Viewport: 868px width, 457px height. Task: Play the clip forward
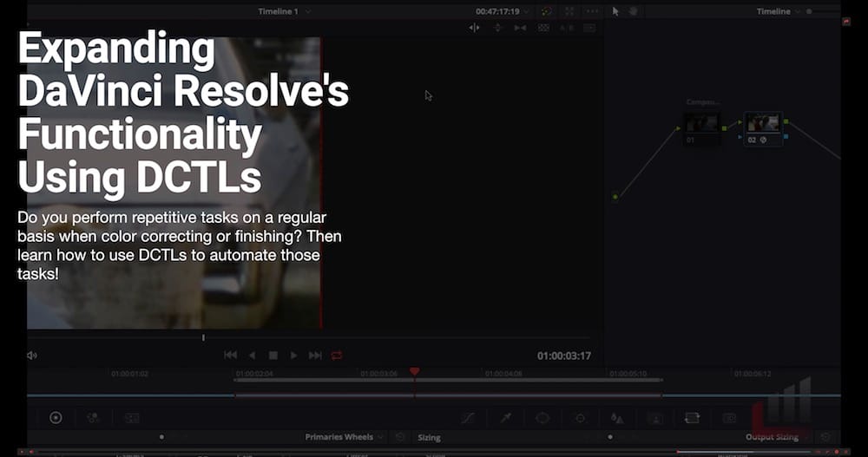click(x=294, y=356)
